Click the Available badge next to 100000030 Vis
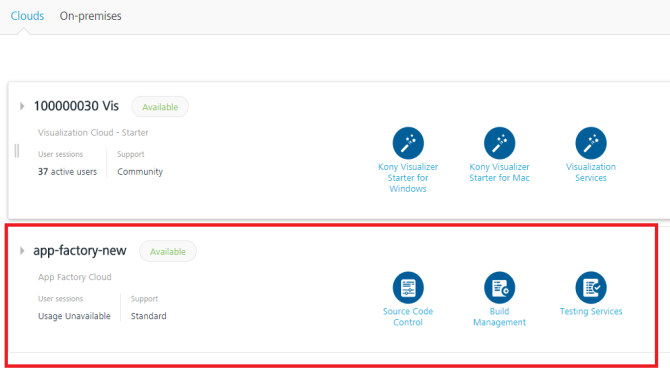 (160, 107)
